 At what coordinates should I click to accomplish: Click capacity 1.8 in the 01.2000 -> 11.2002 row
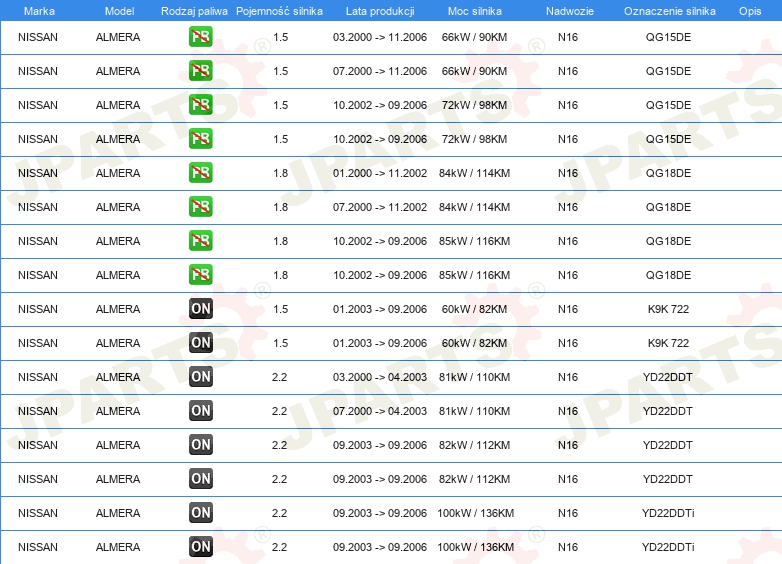280,174
